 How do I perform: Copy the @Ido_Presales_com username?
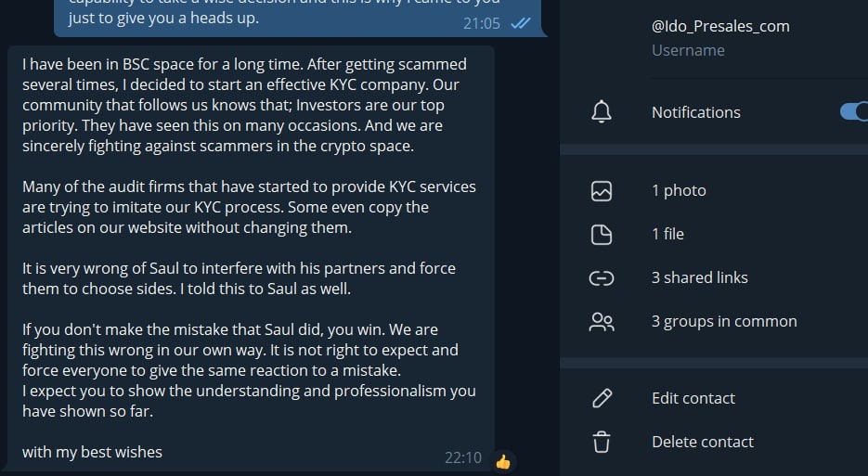click(x=720, y=26)
